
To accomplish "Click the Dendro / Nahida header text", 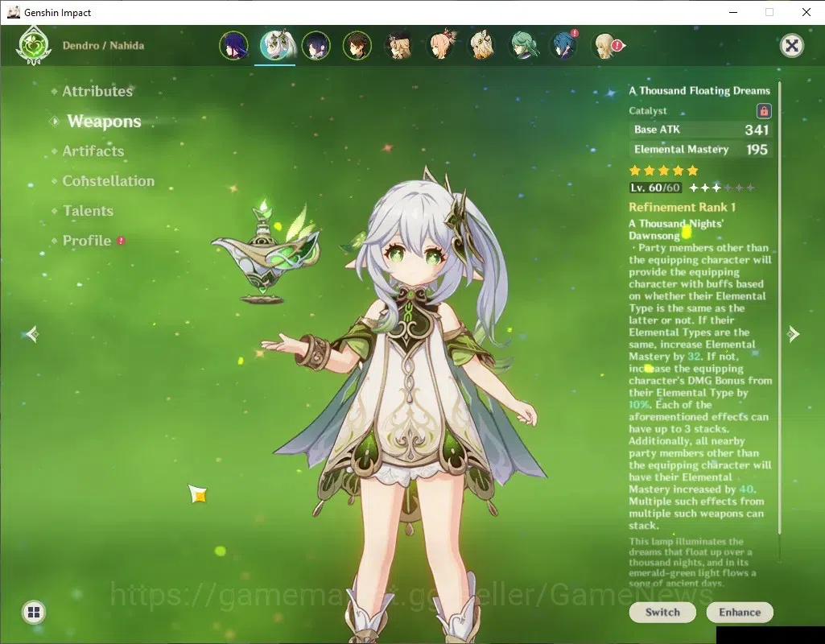I will 103,46.
